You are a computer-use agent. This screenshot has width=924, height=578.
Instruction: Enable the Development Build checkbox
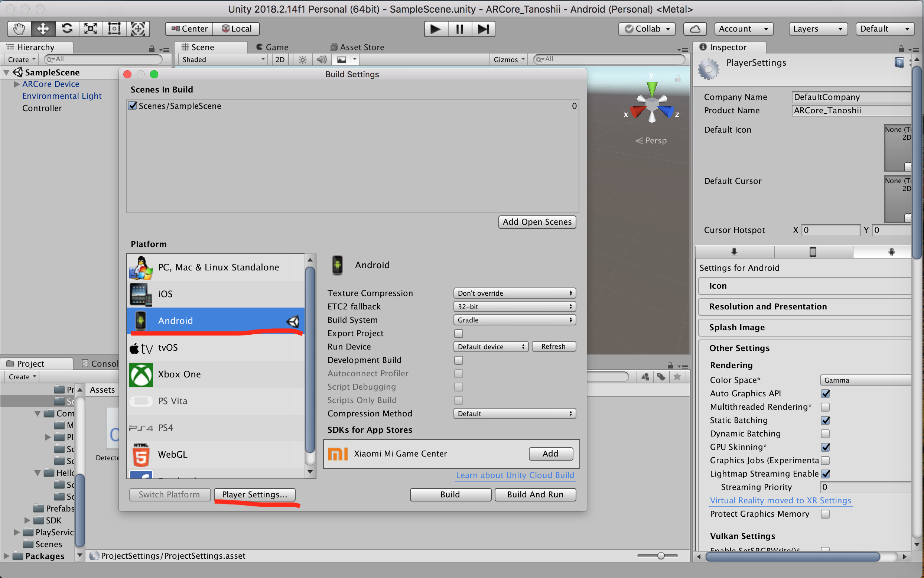click(458, 360)
